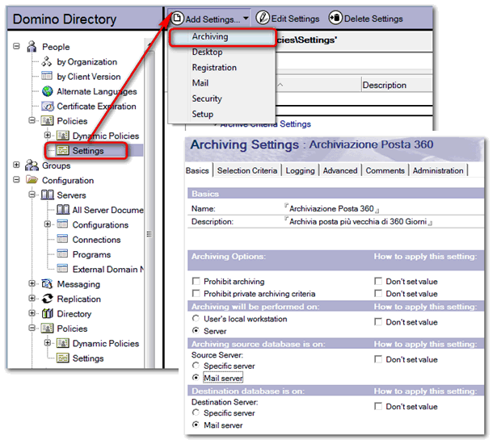Screen dimensions: 501x448
Task: Expand the Messaging tree node
Action: point(32,283)
